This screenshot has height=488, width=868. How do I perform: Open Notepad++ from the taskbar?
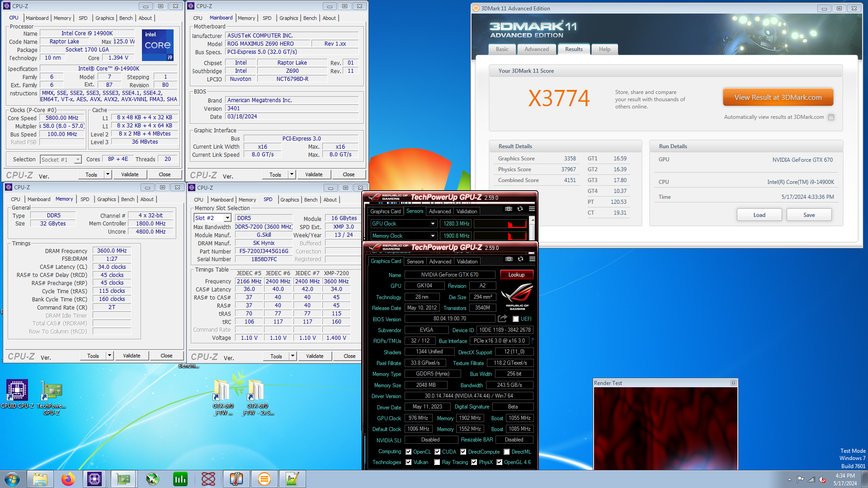click(x=292, y=479)
